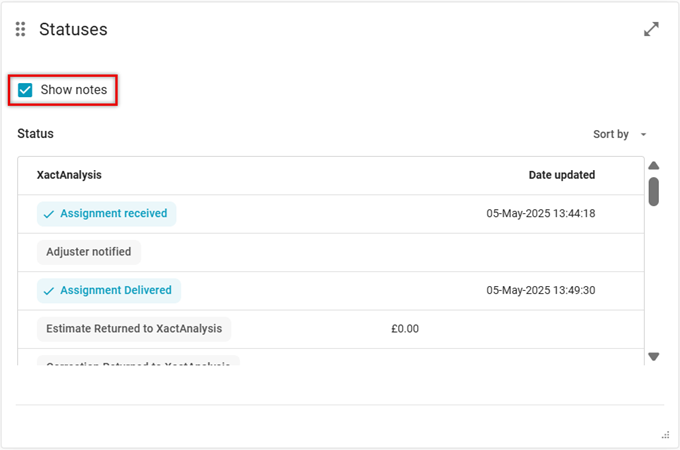Click the Sort by label
This screenshot has height=450, width=680.
(x=610, y=134)
